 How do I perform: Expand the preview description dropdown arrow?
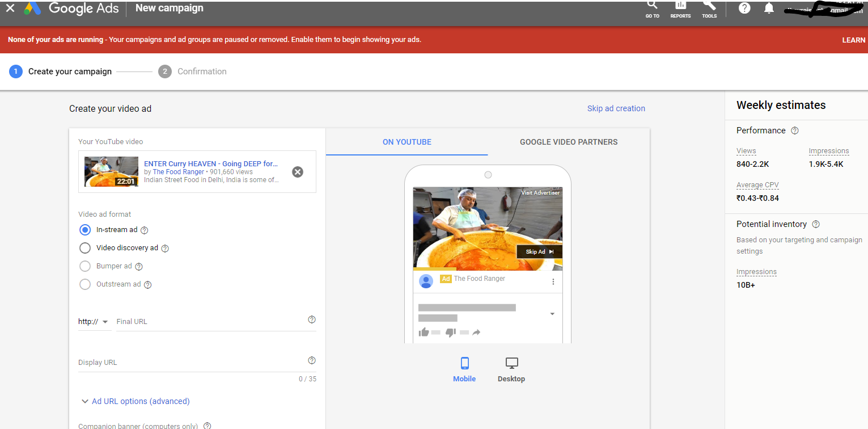552,314
